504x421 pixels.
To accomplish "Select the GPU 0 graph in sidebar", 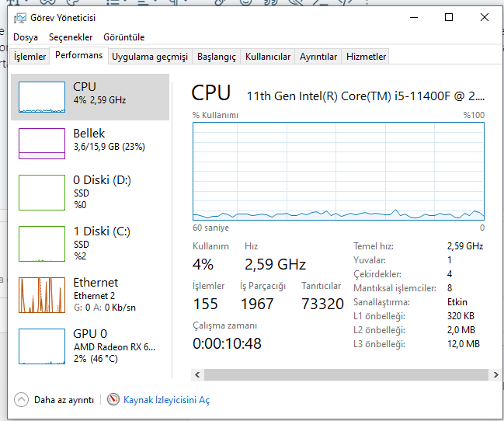I will pos(41,346).
